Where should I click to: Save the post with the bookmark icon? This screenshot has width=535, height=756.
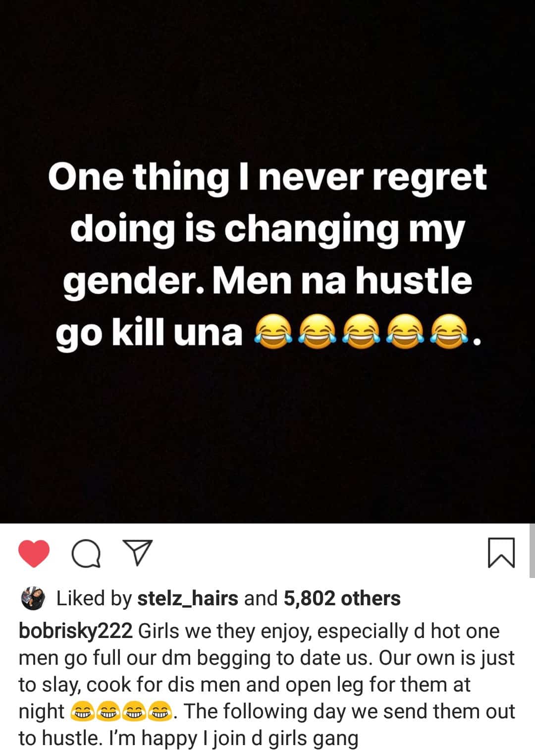click(501, 553)
